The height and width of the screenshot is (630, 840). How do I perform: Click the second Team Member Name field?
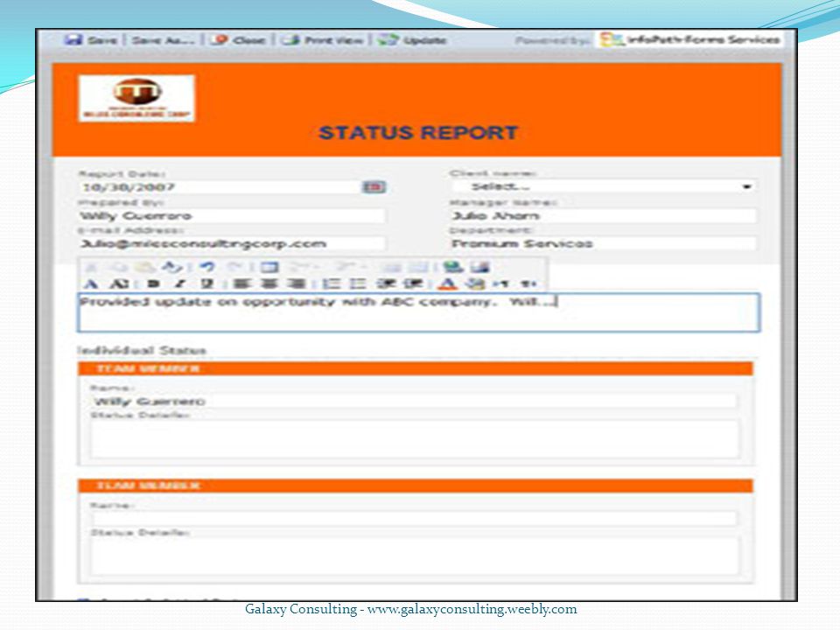pyautogui.click(x=414, y=519)
